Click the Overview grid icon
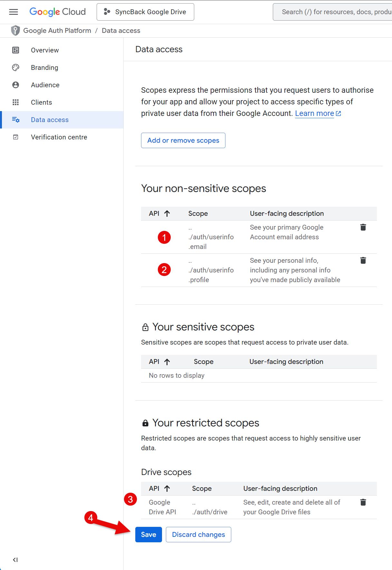The width and height of the screenshot is (392, 570). [x=15, y=50]
